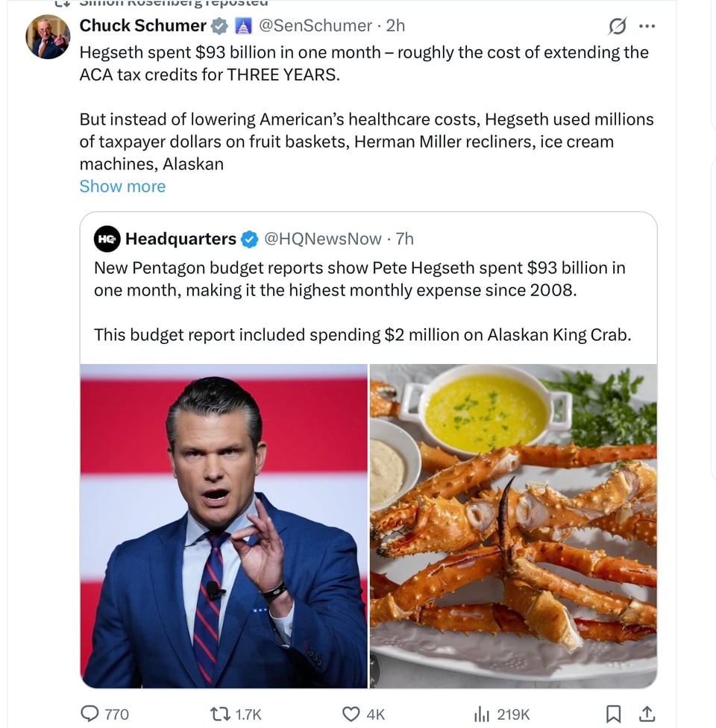Select the Pete Hegseth photo
This screenshot has width=716, height=728.
(224, 525)
